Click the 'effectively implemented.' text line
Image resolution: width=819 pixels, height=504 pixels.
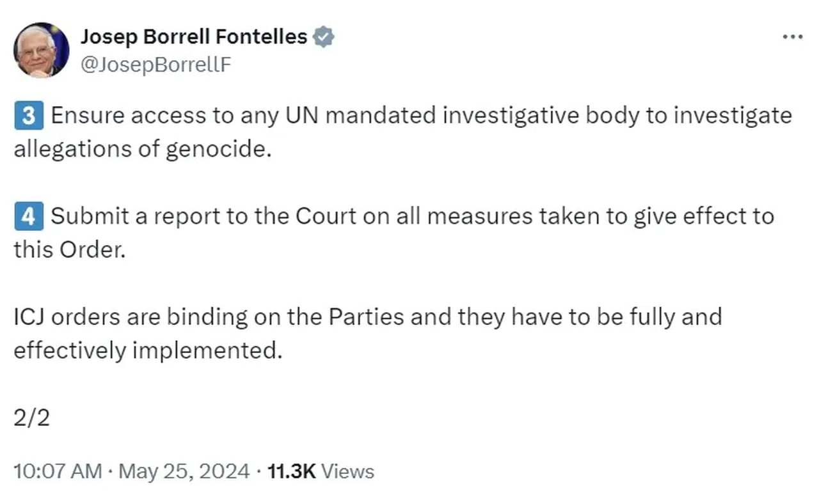(x=148, y=350)
